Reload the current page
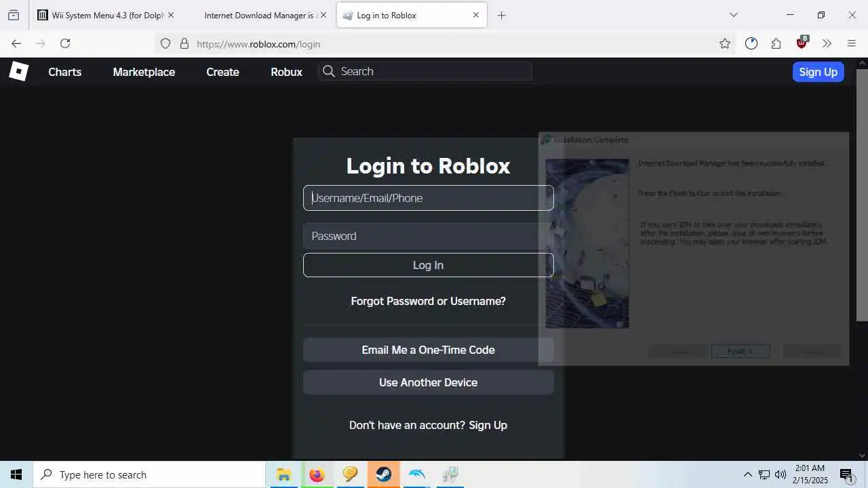This screenshot has height=488, width=868. [x=65, y=43]
